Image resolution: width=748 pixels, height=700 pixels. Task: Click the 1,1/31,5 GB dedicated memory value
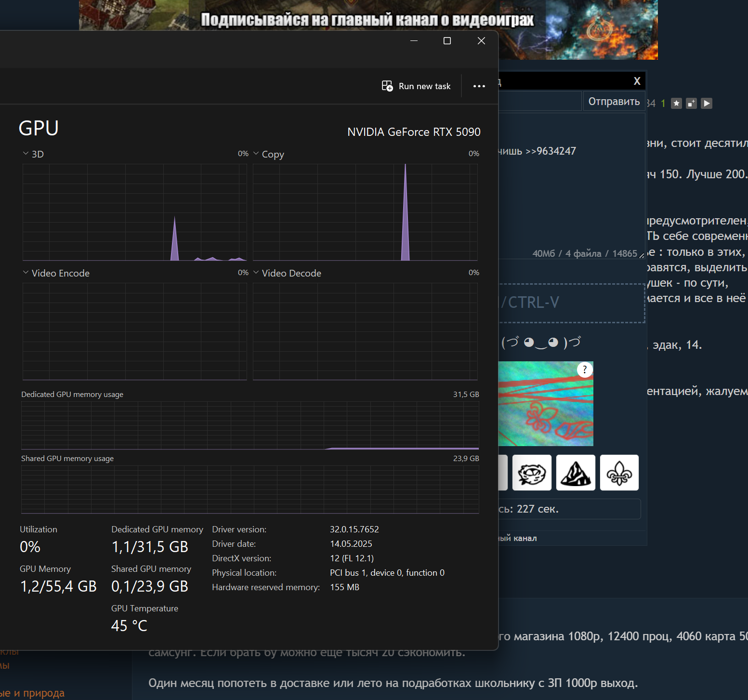(150, 547)
